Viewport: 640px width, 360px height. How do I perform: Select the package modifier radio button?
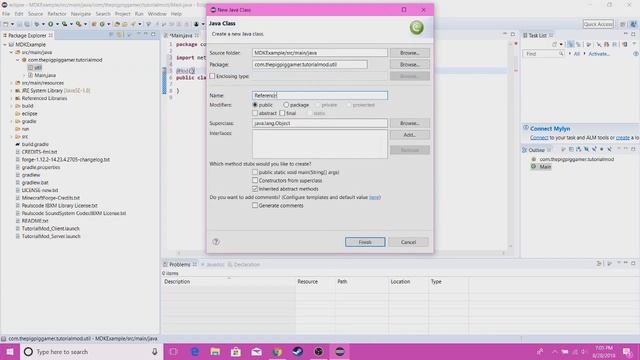(x=286, y=105)
